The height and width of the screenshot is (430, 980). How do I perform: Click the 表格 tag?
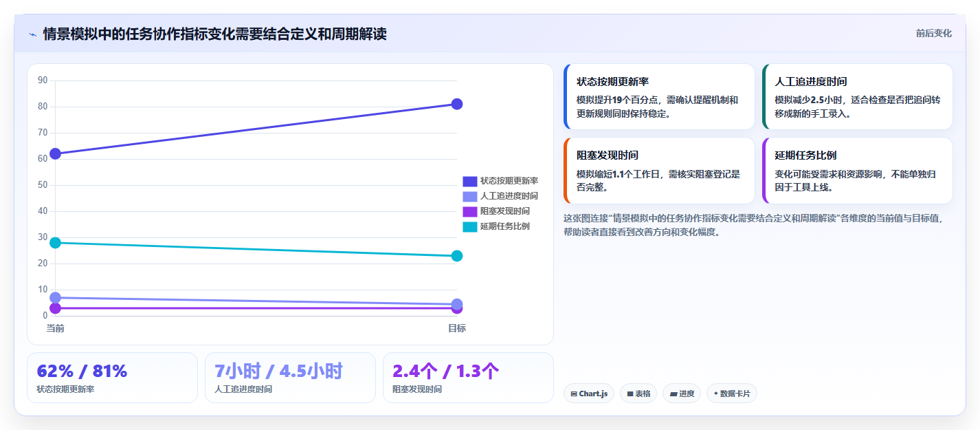tap(638, 394)
